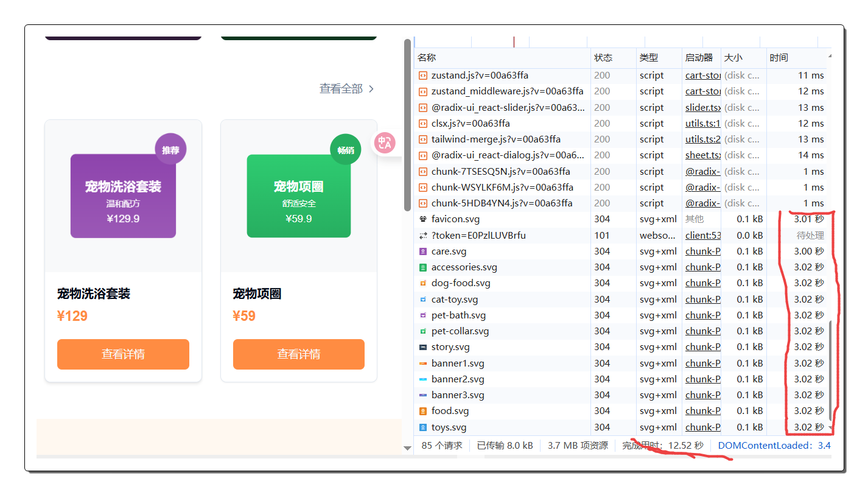Select zustand_middleware.js request row

coord(622,91)
